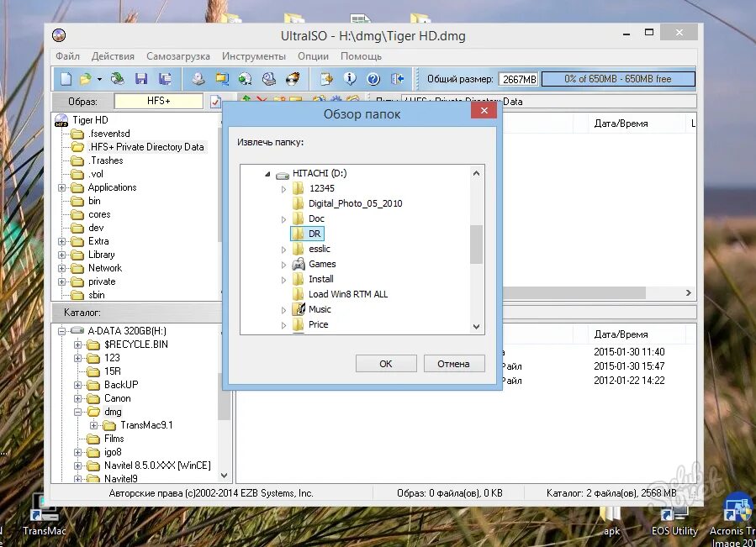Select the Tiger HD disc root icon

click(61, 120)
